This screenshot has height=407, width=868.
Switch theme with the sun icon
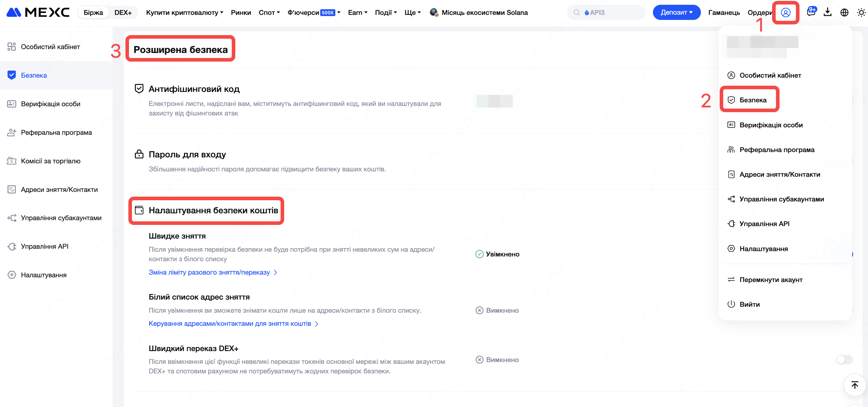point(861,12)
